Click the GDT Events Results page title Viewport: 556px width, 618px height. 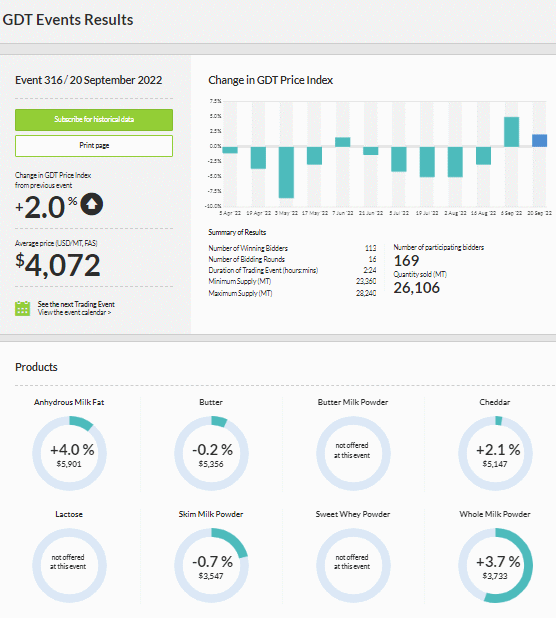click(x=68, y=20)
